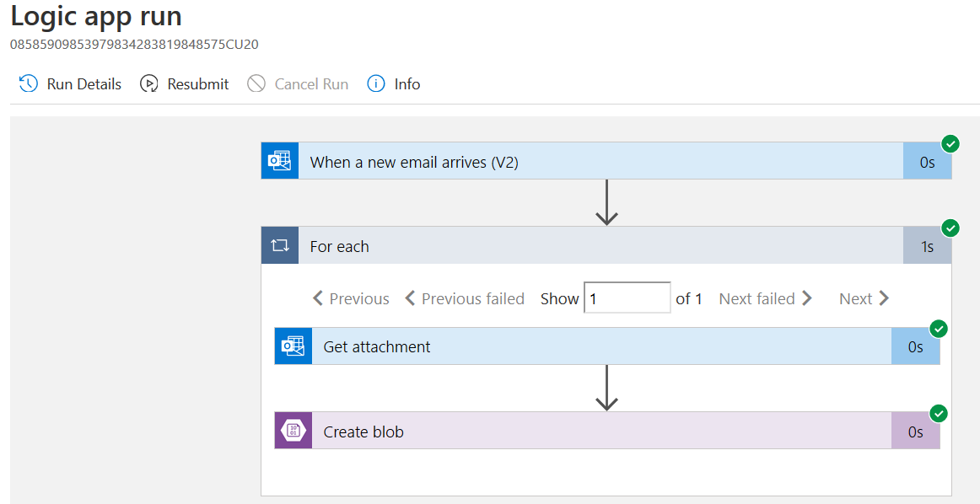Expand the Create blob action
The width and height of the screenshot is (980, 504).
(x=590, y=432)
